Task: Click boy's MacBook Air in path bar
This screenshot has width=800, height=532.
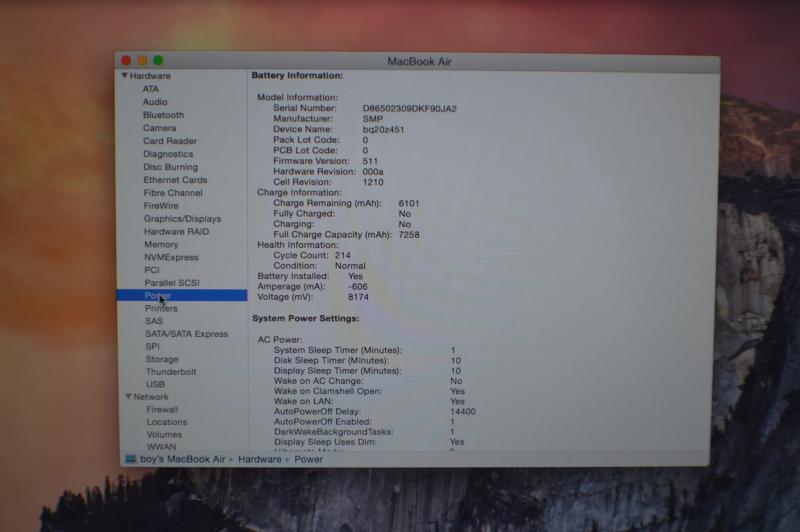Action: (183, 459)
